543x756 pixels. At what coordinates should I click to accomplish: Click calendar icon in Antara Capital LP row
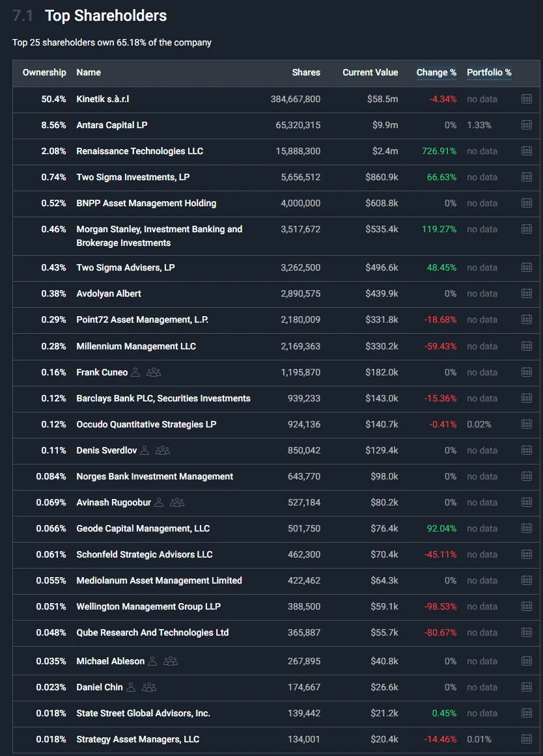point(527,125)
